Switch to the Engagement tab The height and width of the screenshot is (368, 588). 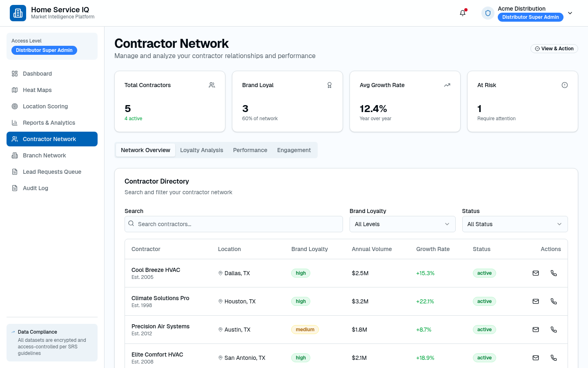click(294, 150)
